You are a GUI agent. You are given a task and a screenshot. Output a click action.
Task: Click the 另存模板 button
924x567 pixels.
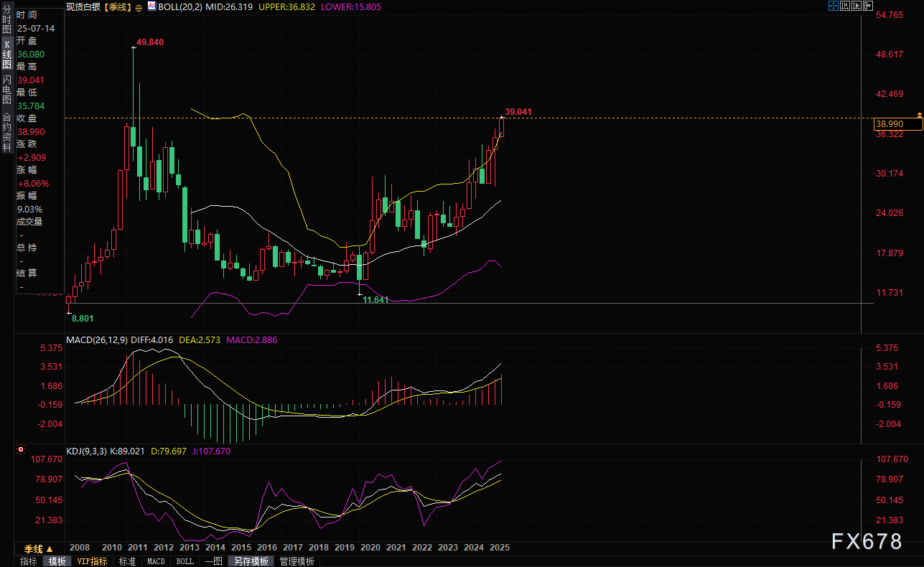(x=251, y=561)
